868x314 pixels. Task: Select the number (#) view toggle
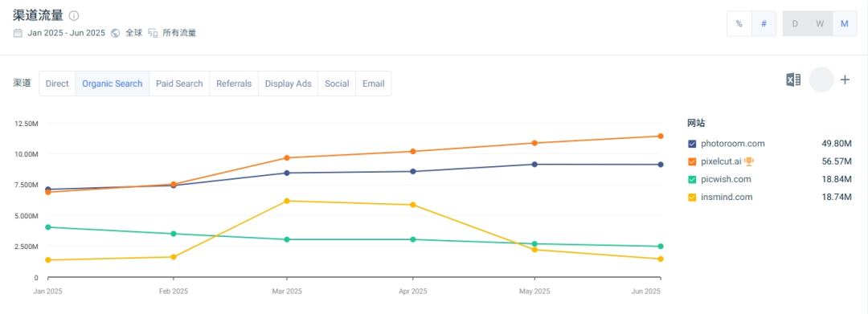(x=764, y=24)
